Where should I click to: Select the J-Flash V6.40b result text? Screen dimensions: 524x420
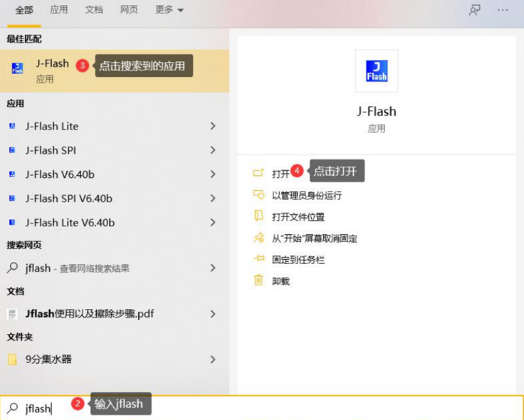coord(60,174)
